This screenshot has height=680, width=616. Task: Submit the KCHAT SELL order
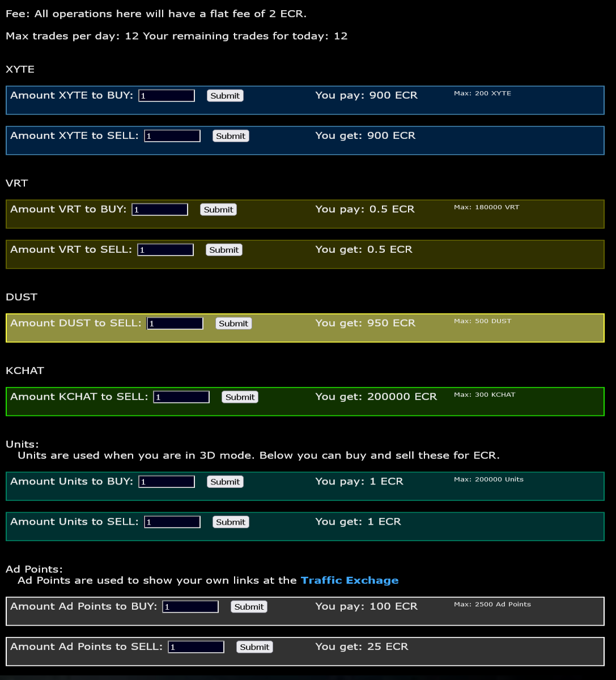tap(240, 397)
